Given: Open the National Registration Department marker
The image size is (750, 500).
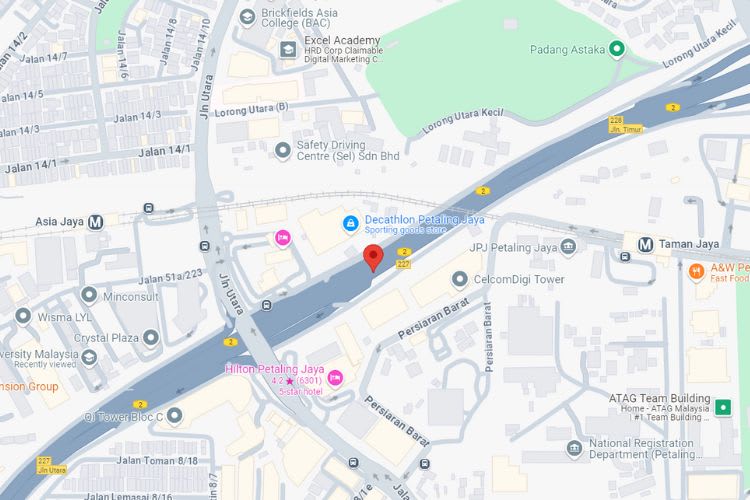Looking at the screenshot, I should coord(574,448).
